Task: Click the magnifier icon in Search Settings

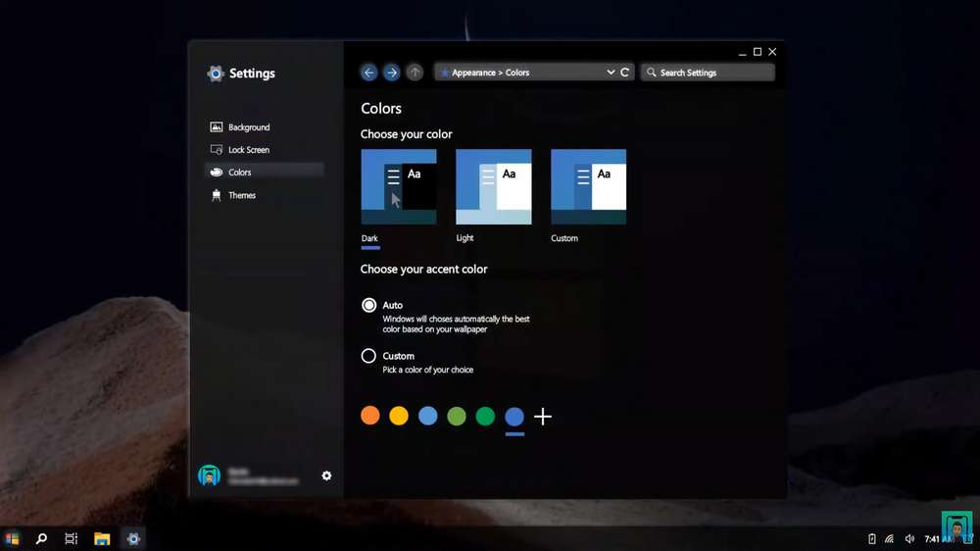Action: tap(652, 73)
